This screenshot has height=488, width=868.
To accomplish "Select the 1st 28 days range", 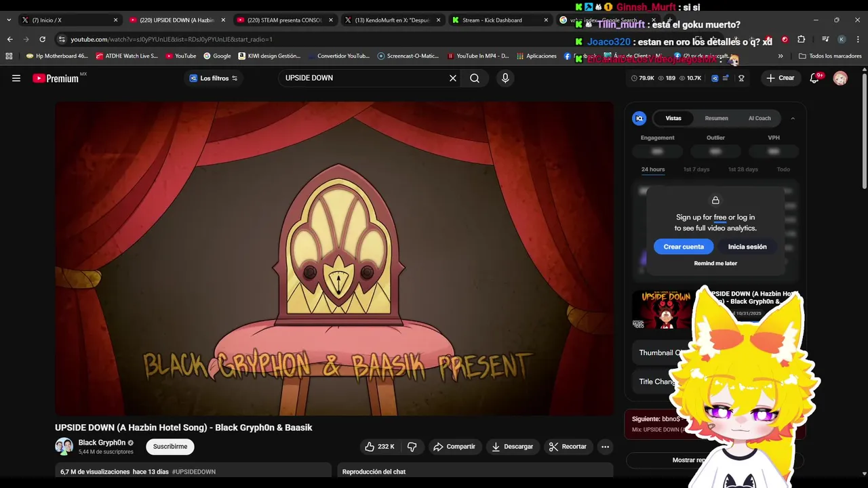I will (x=743, y=169).
